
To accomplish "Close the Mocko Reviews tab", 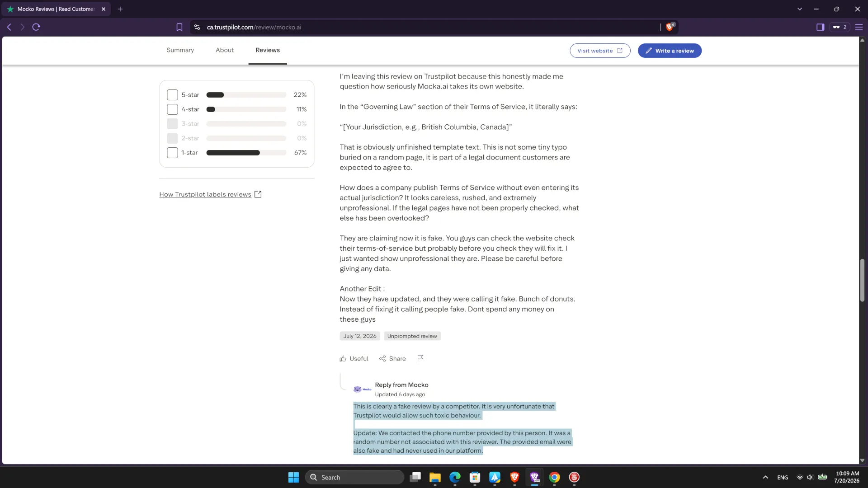I will coord(104,9).
